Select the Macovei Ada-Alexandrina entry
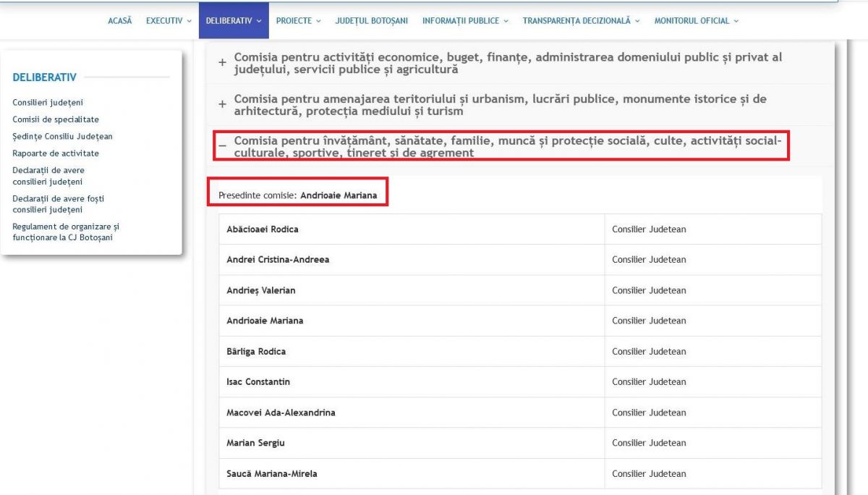868x495 pixels. [x=281, y=412]
